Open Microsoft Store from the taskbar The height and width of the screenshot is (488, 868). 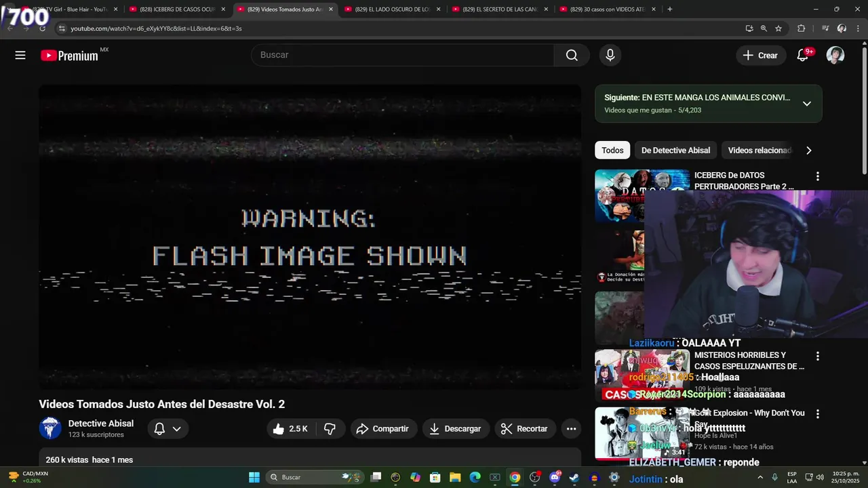tap(435, 477)
